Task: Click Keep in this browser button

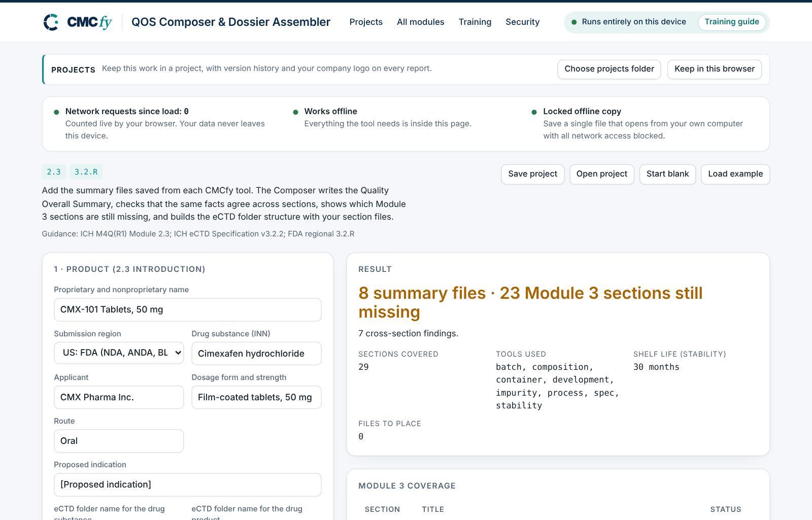Action: click(714, 69)
